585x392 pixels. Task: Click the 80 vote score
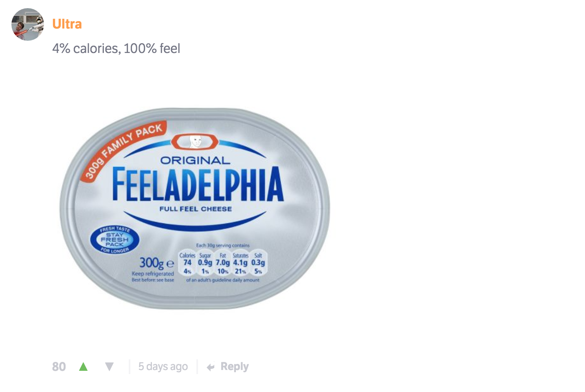(x=59, y=367)
